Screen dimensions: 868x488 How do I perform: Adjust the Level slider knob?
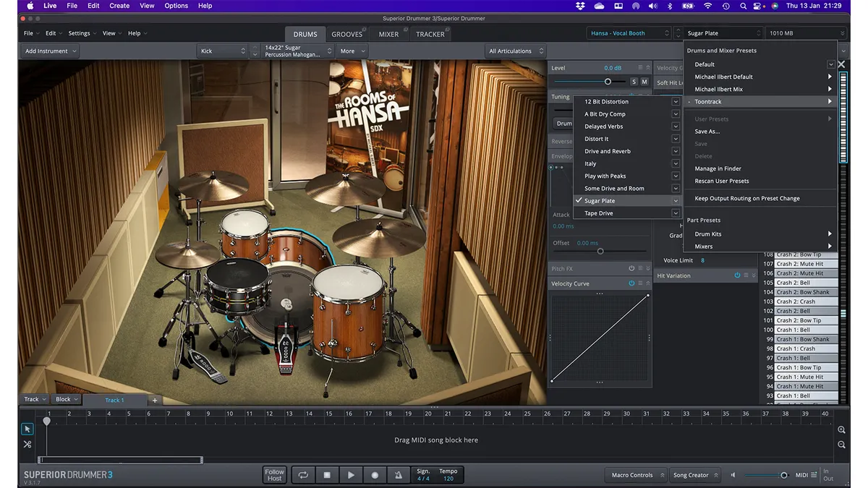tap(608, 82)
